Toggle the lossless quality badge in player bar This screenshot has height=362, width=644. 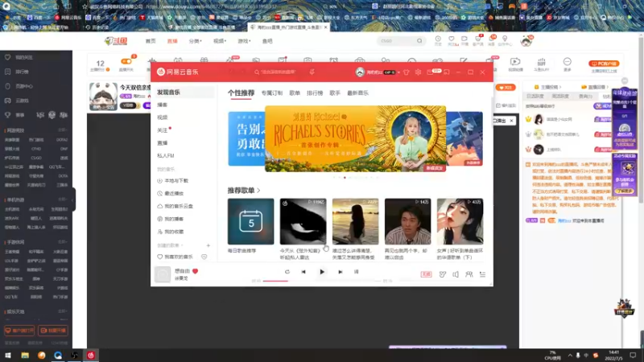point(426,274)
